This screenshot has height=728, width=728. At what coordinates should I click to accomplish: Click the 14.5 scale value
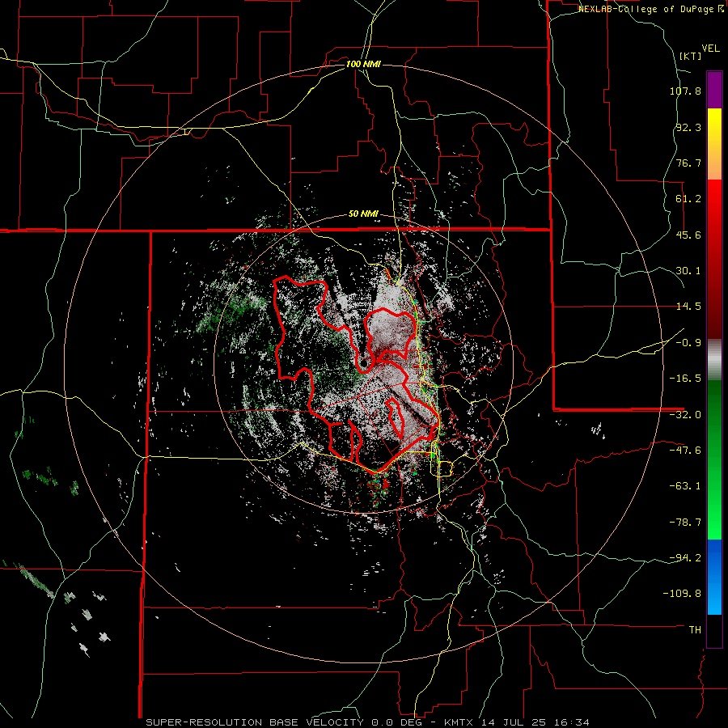[x=688, y=307]
